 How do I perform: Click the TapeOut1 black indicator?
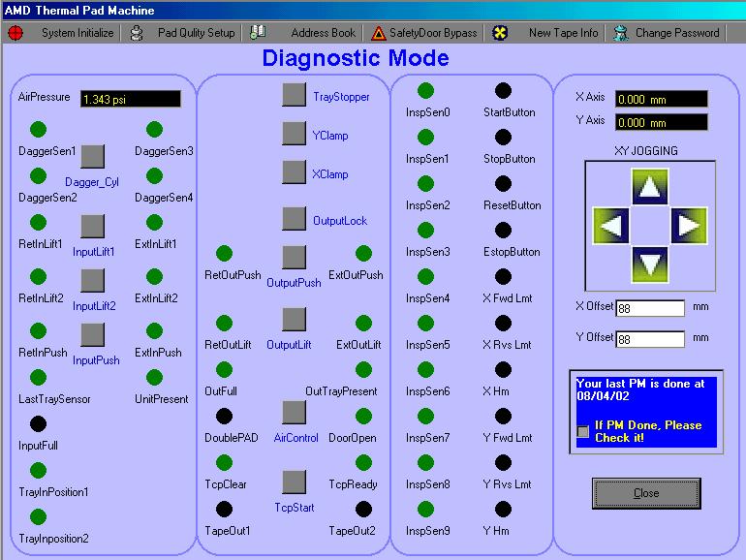224,509
